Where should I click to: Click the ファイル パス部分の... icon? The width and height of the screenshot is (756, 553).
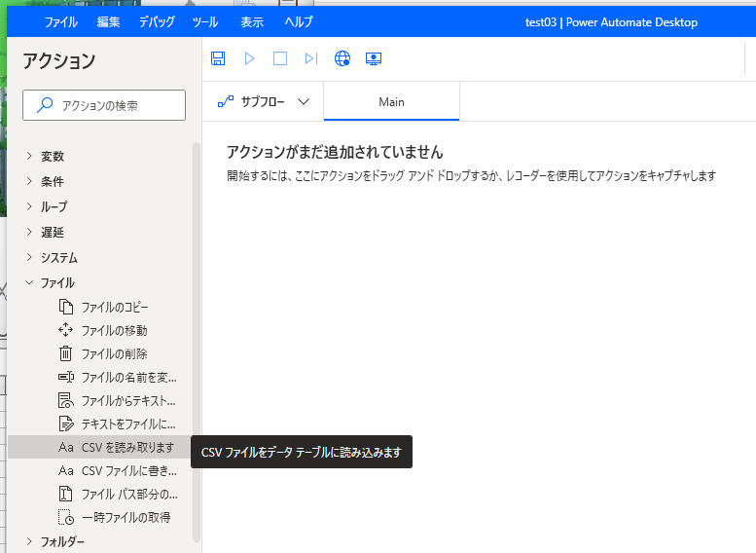point(65,494)
